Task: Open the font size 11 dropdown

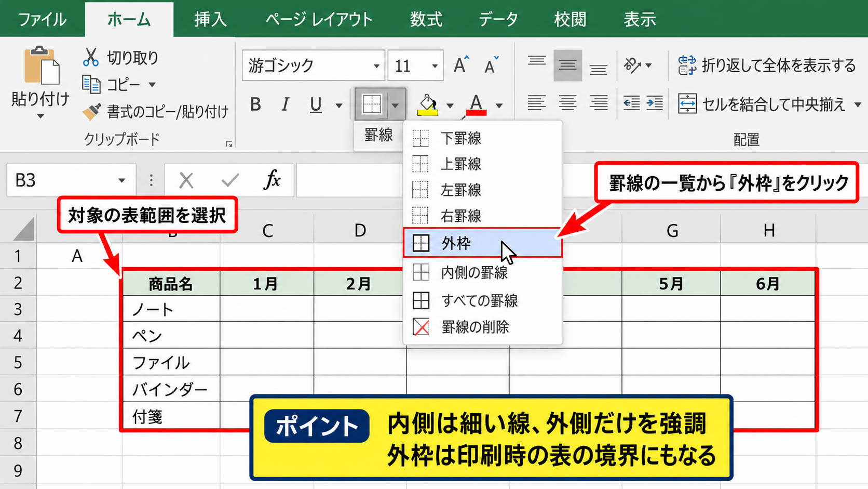Action: pyautogui.click(x=435, y=66)
